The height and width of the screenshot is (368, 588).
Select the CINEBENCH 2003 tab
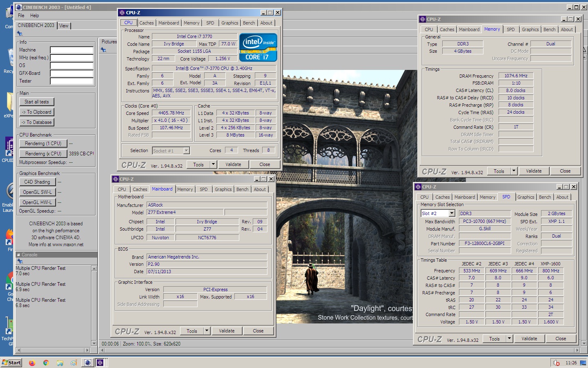point(36,25)
